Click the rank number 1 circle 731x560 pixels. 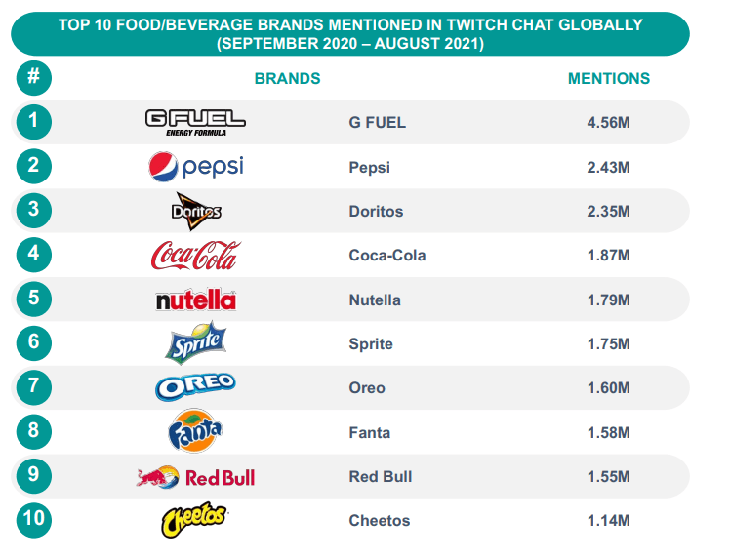(x=34, y=121)
